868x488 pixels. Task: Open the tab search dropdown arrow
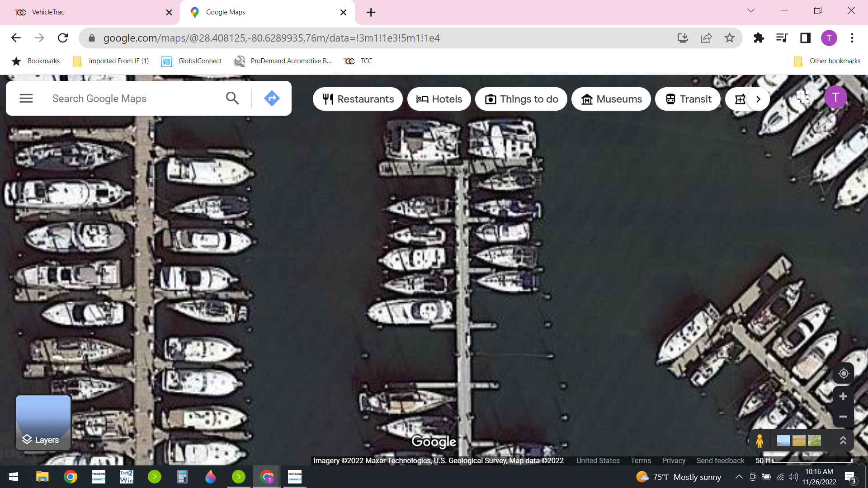[x=751, y=11]
